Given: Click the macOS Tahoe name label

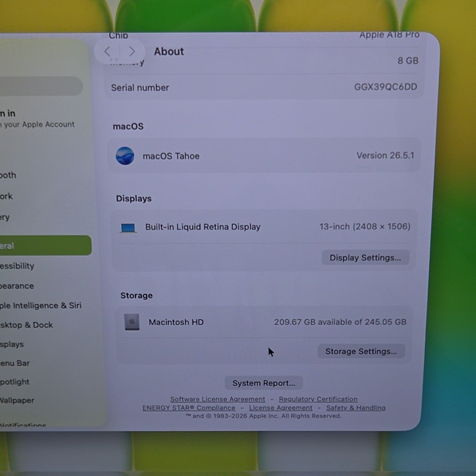Looking at the screenshot, I should coord(171,156).
